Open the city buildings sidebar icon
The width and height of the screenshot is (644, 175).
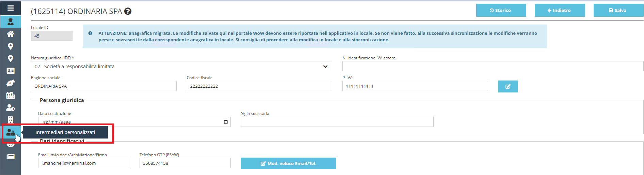[x=11, y=95]
